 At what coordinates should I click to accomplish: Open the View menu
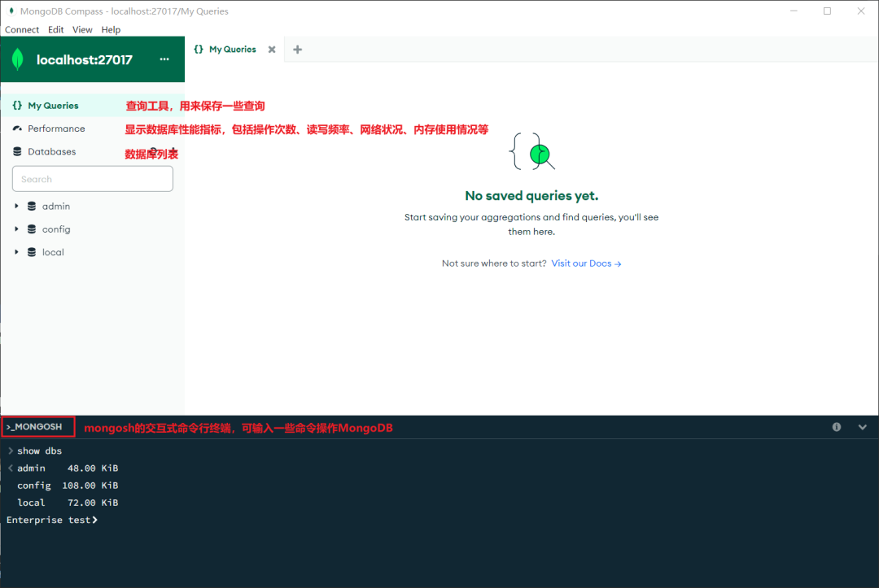coord(82,29)
